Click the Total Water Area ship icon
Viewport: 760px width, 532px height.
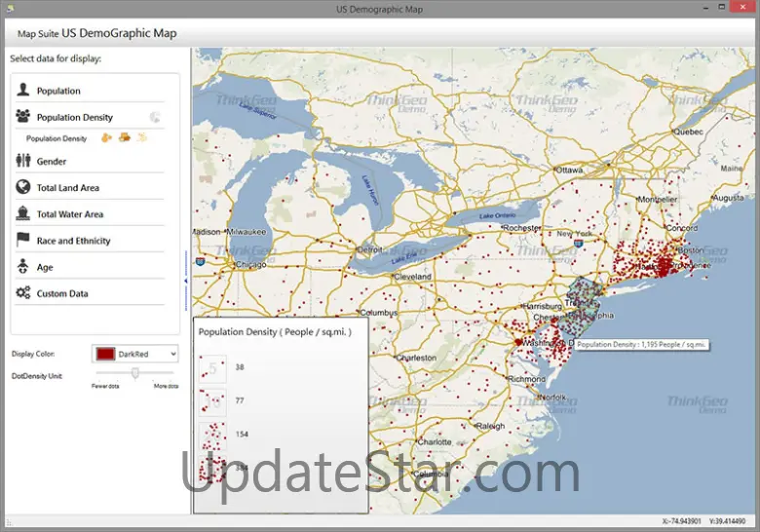22,214
